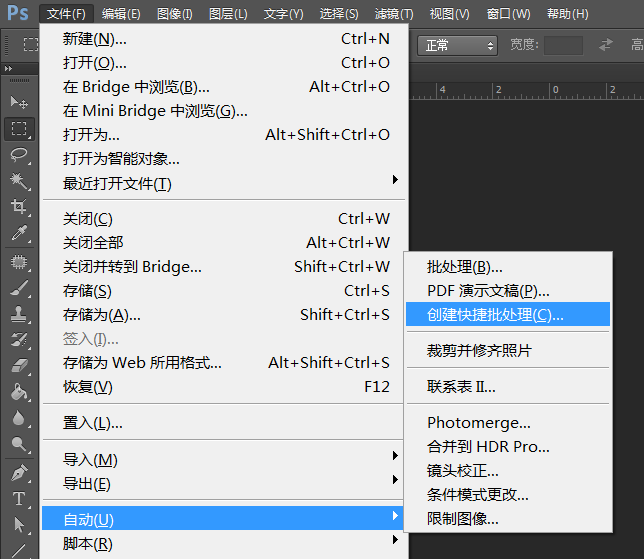The height and width of the screenshot is (559, 644).
Task: Choose 关闭并转到 Bridge...
Action: (x=225, y=267)
